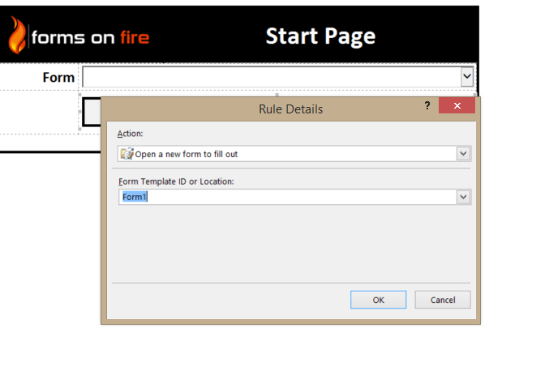549x392 pixels.
Task: Select the button control behind the dialog
Action: coord(92,113)
